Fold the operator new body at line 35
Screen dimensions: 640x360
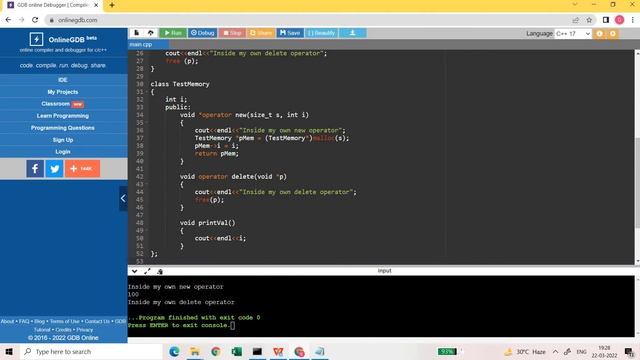pyautogui.click(x=147, y=122)
